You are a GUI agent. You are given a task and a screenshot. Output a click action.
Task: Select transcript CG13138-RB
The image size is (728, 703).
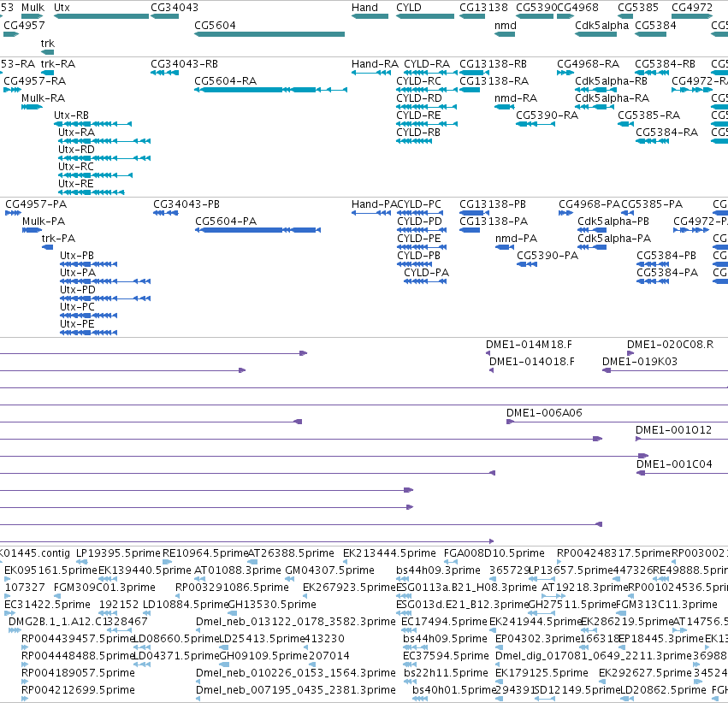(x=475, y=73)
